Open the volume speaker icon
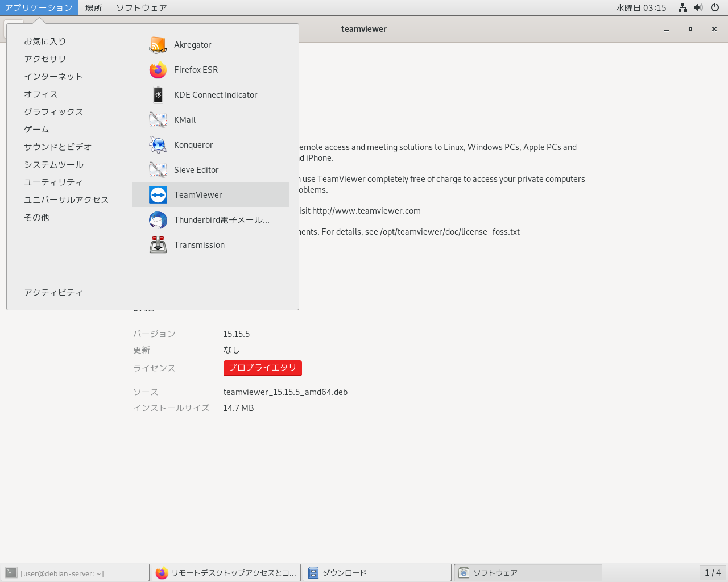The width and height of the screenshot is (728, 582). point(698,8)
